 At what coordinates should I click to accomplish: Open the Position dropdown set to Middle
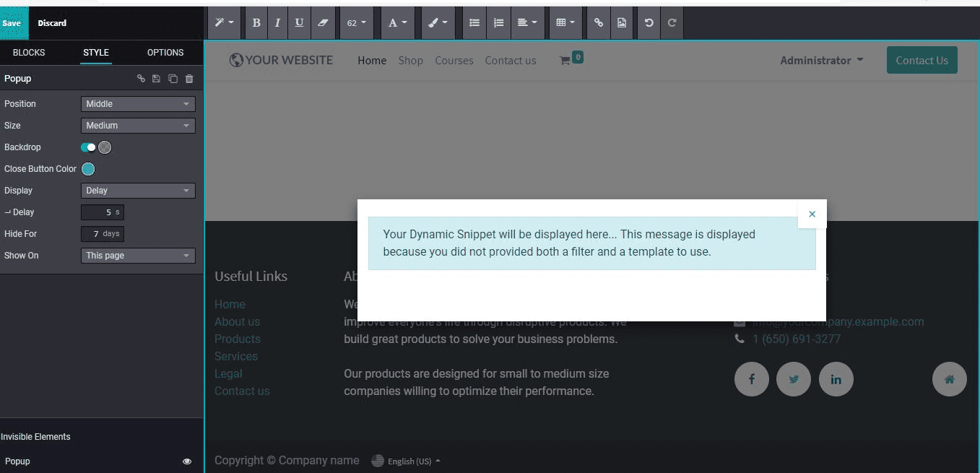[138, 104]
